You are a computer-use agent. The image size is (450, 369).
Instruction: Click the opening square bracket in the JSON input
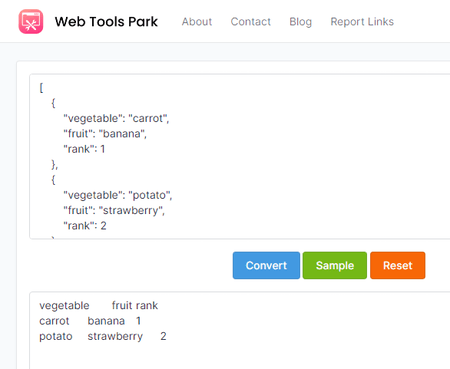[x=41, y=88]
